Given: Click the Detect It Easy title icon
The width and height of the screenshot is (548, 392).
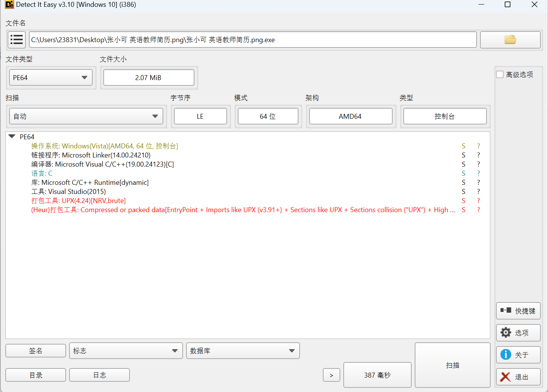Looking at the screenshot, I should coord(9,5).
